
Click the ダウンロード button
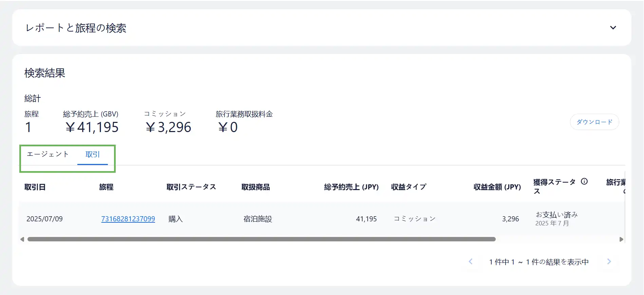click(x=594, y=122)
